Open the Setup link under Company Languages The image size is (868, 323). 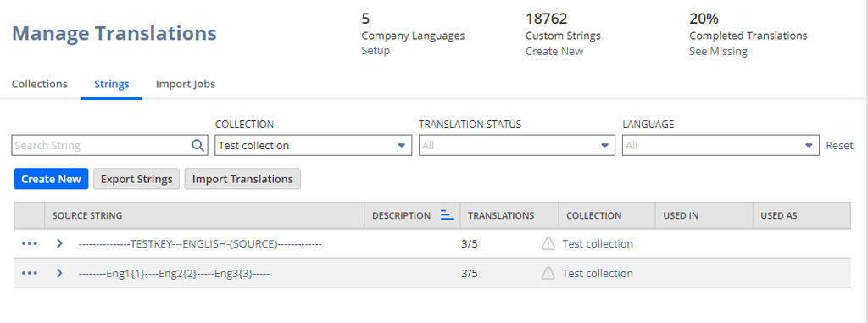[x=376, y=50]
